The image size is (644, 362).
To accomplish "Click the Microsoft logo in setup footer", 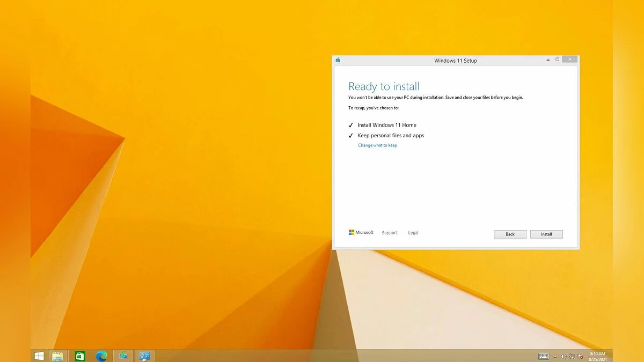I will tap(361, 232).
